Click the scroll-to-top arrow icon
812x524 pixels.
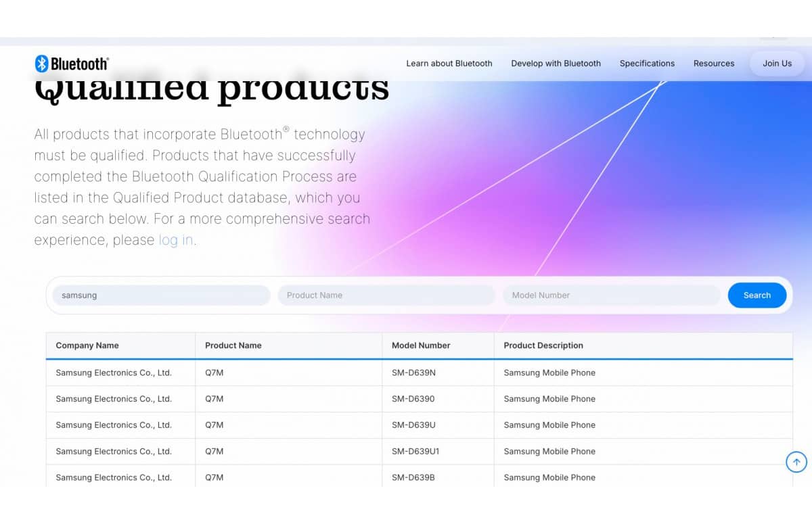click(796, 462)
